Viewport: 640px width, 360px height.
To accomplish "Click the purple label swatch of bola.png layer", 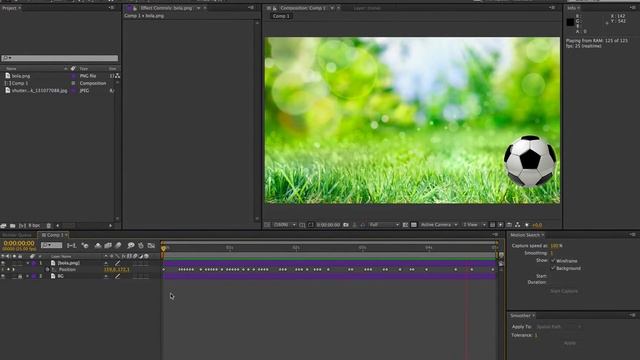I will click(x=34, y=263).
